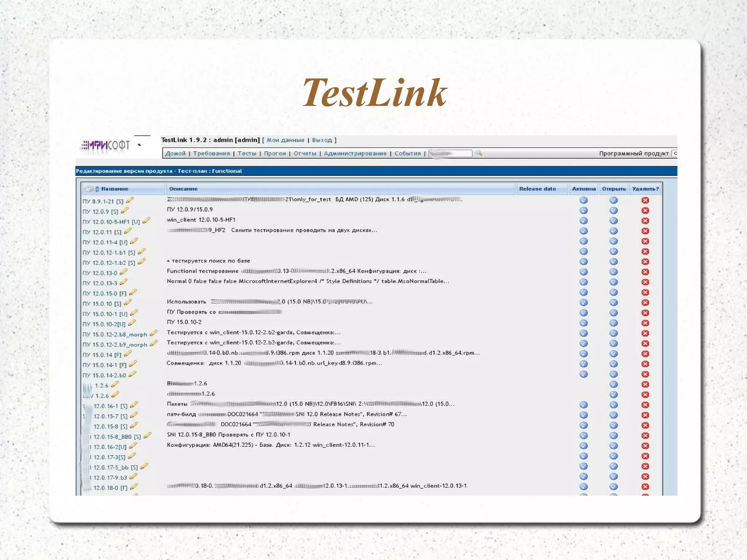
Task: Click pencil icon beside ПУ 15.0.12-2.b8_morph
Action: (154, 333)
